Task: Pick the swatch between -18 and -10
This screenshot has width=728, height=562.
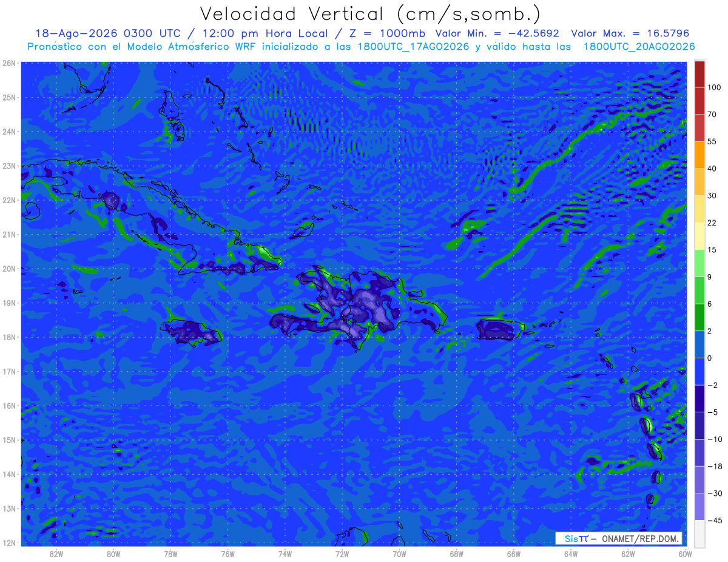Action: (699, 452)
